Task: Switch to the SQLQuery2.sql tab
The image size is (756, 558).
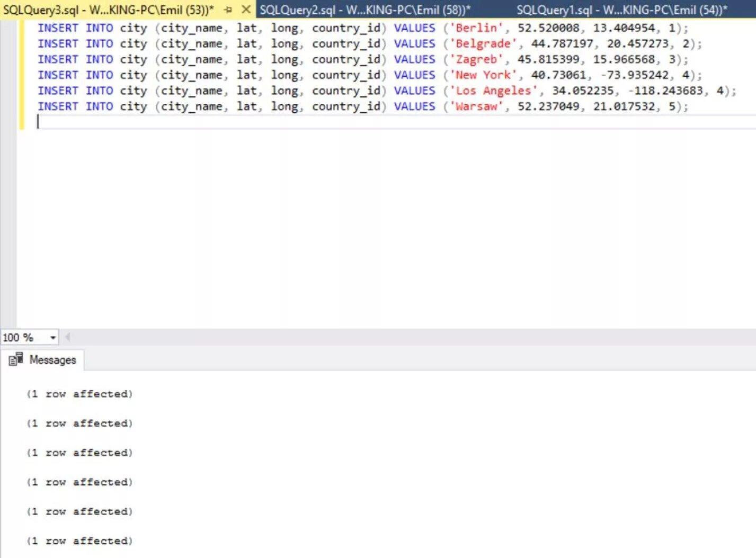Action: coord(365,10)
